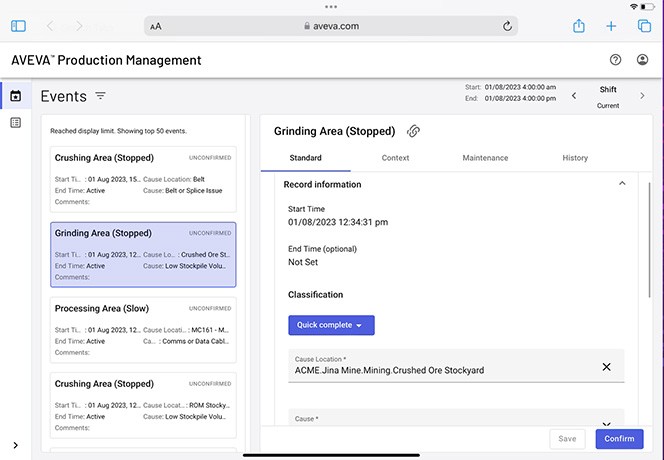Image resolution: width=664 pixels, height=460 pixels.
Task: Click the Wi-Fi status icon
Action: click(634, 7)
